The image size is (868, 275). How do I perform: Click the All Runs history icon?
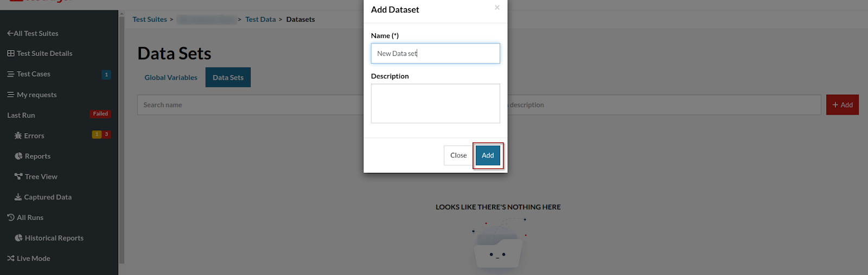[x=11, y=217]
